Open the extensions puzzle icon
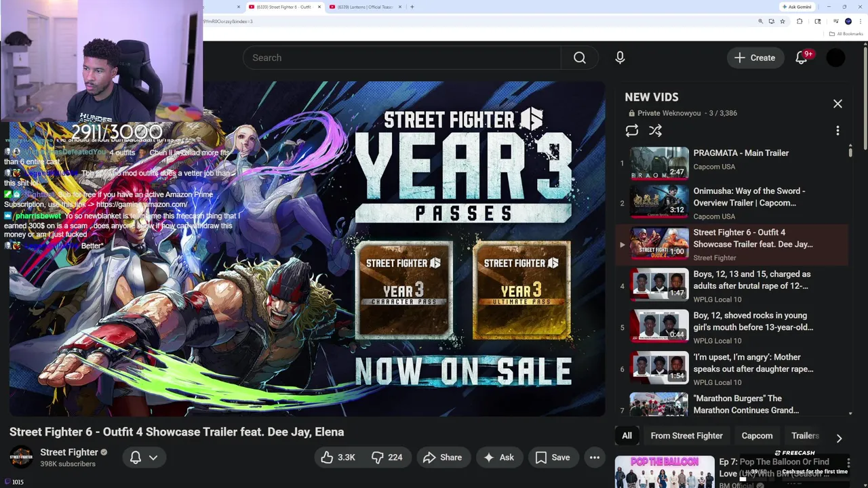868x488 pixels. coord(800,21)
